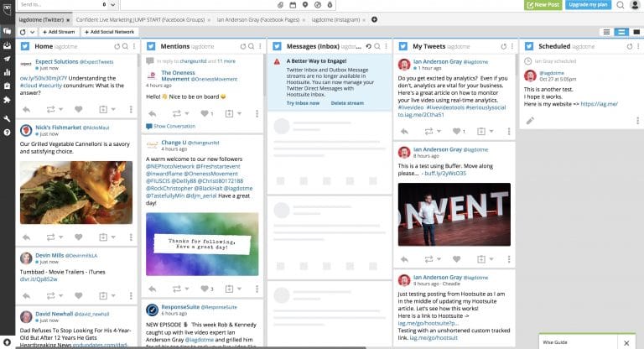Expand assign options on Devin Mills tweet

[113, 295]
